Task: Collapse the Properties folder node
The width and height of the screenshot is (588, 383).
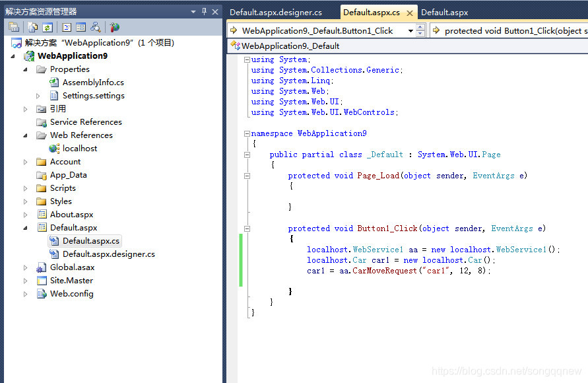Action: point(26,69)
